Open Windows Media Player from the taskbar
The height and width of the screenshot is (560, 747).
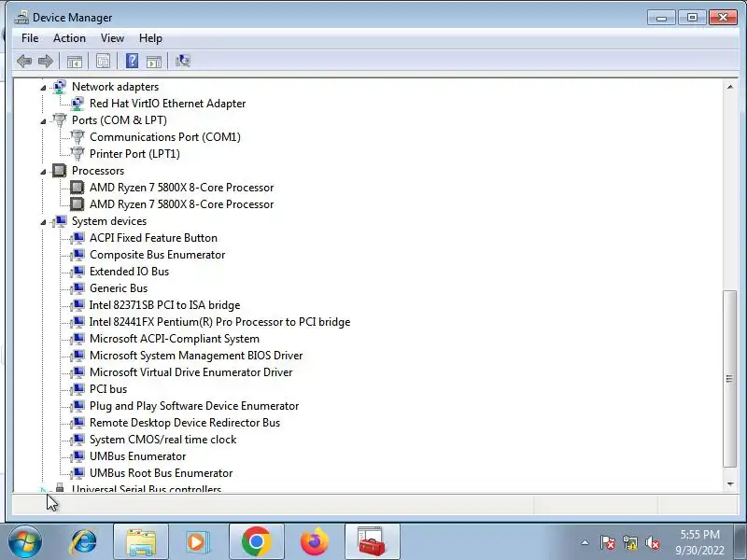coord(198,542)
